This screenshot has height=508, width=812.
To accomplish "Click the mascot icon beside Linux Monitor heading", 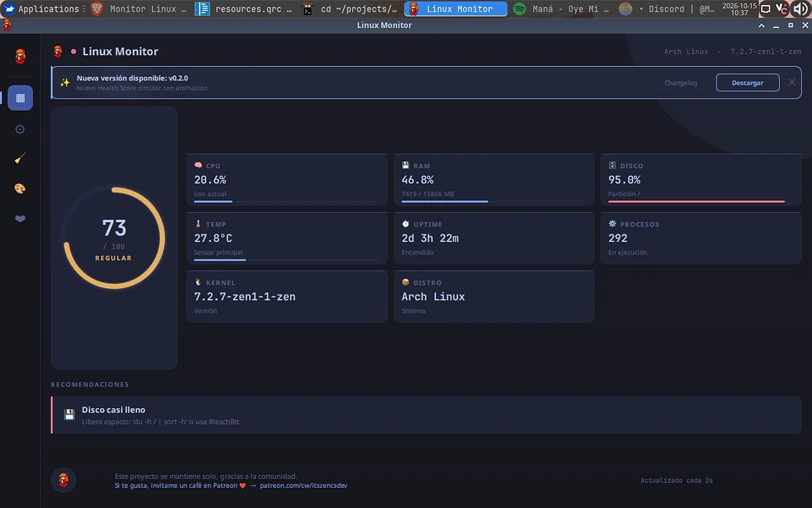I will point(58,51).
